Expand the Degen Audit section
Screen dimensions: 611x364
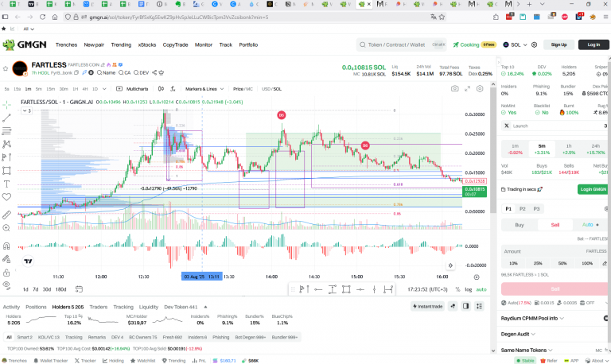point(518,334)
